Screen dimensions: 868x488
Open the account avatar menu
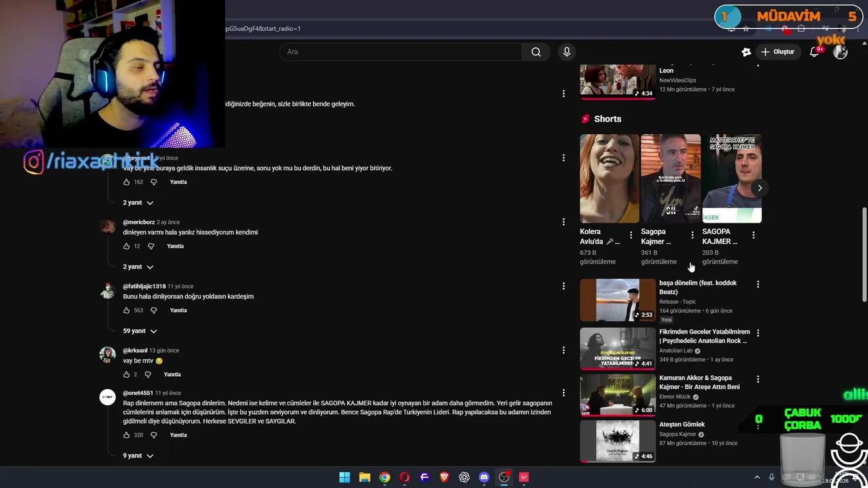(840, 52)
